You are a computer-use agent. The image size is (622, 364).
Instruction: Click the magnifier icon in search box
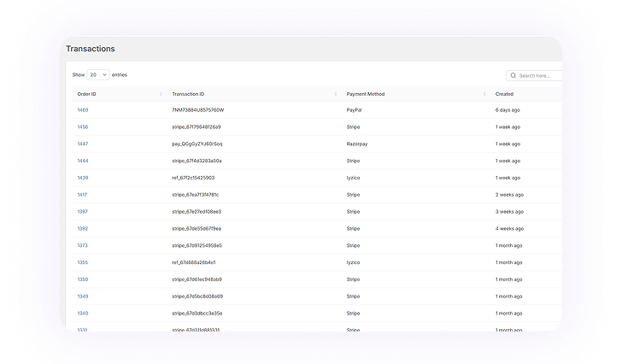coord(513,75)
